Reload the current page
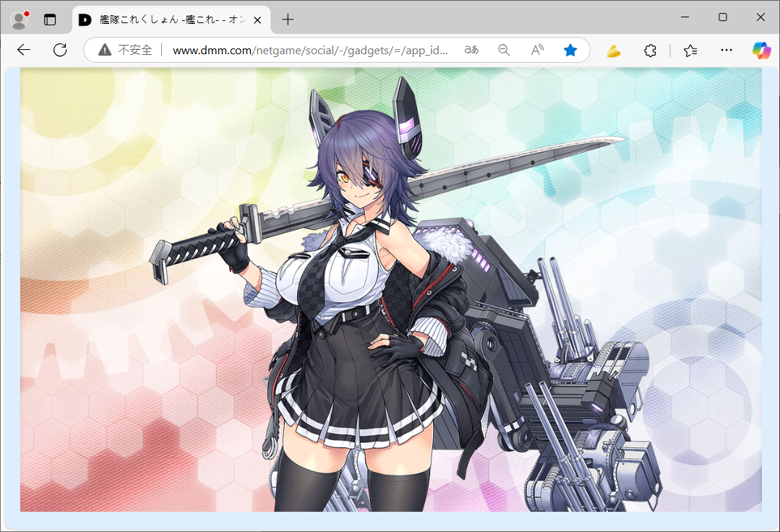780x532 pixels. 60,50
